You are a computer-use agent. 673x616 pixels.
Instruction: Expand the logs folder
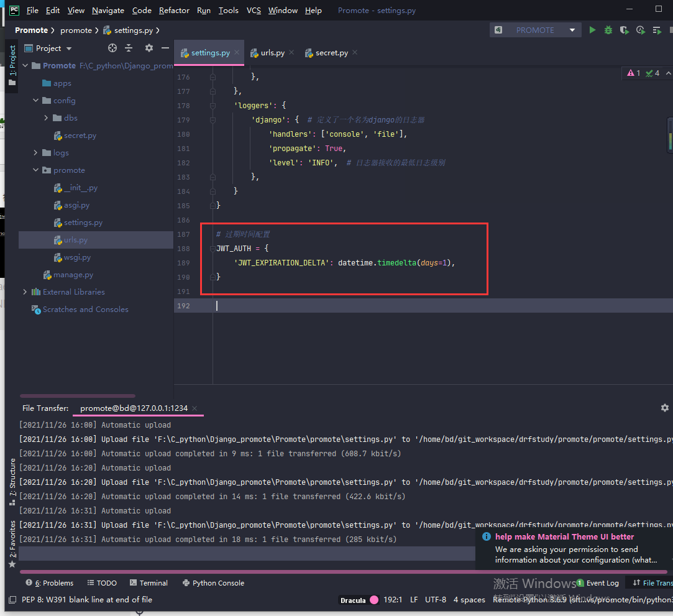[x=35, y=153]
